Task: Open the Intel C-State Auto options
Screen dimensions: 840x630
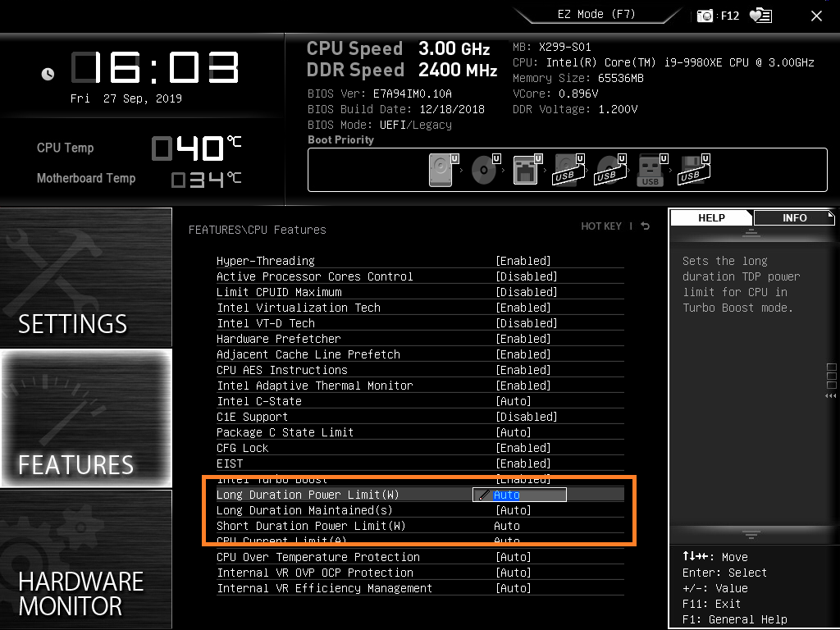Action: pyautogui.click(x=514, y=401)
